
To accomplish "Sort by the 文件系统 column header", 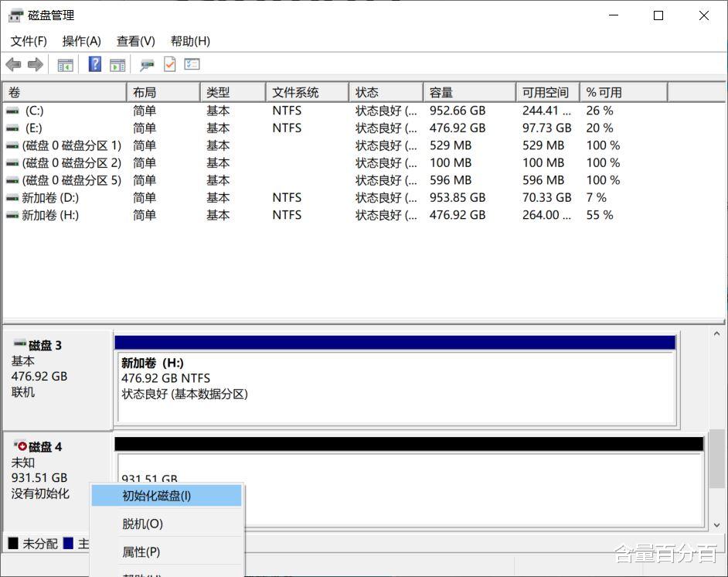I will (308, 93).
